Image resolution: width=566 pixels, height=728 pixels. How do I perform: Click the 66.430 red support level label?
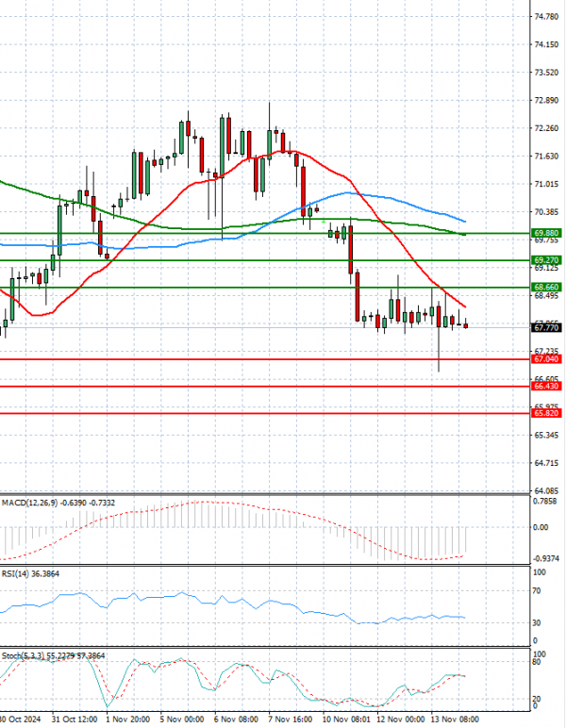[x=546, y=386]
